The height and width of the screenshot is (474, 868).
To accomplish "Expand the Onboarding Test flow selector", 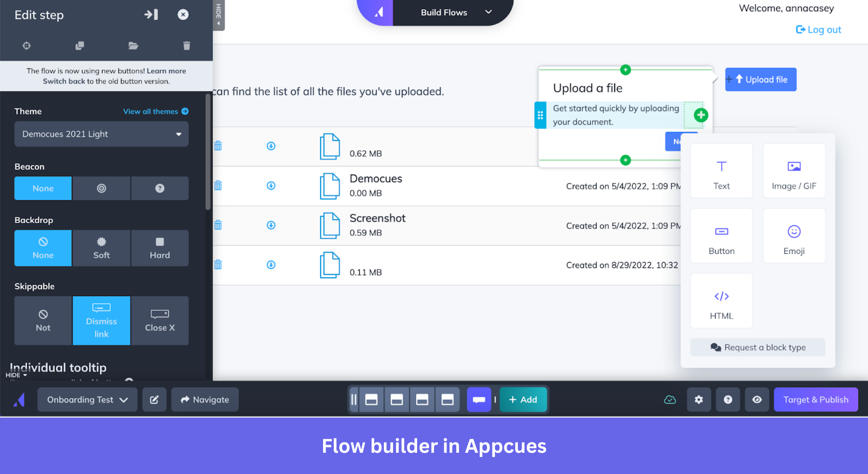I will click(87, 399).
